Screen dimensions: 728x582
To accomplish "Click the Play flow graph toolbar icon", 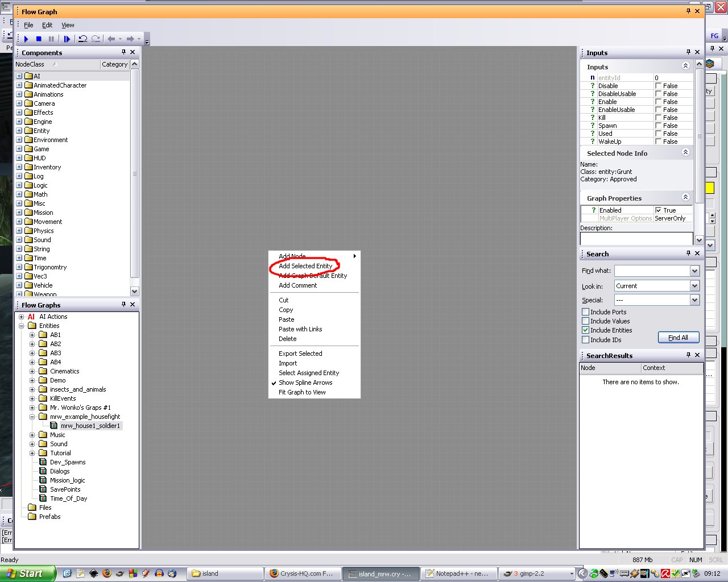I will click(26, 39).
